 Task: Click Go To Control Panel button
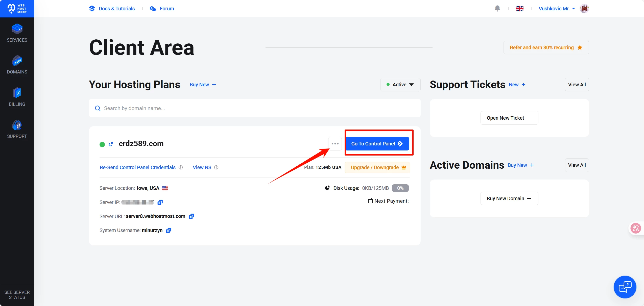[377, 144]
